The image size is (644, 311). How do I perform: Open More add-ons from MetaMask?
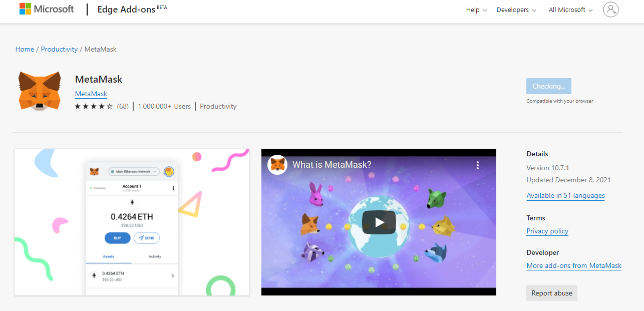coord(574,266)
